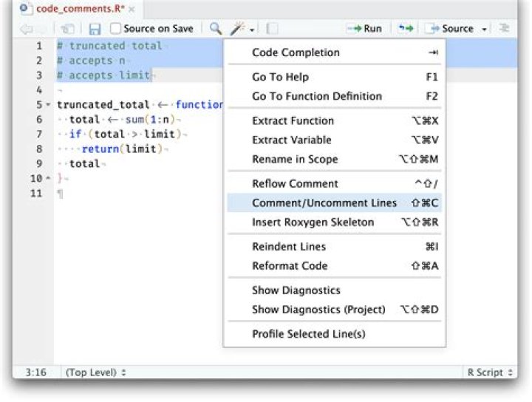
Task: Open the R Script file type selector
Action: click(490, 372)
